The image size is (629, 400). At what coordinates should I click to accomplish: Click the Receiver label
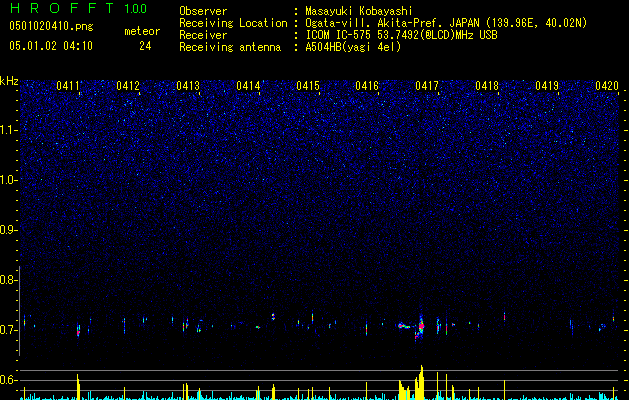click(203, 35)
